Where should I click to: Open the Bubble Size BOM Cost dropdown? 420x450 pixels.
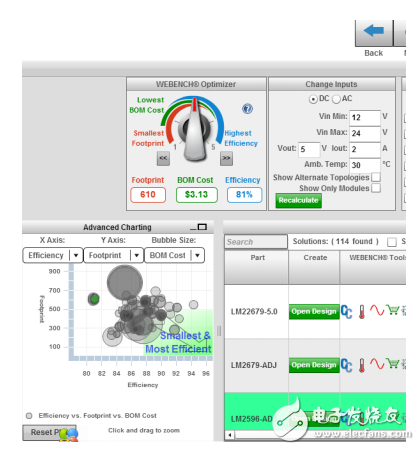click(174, 255)
